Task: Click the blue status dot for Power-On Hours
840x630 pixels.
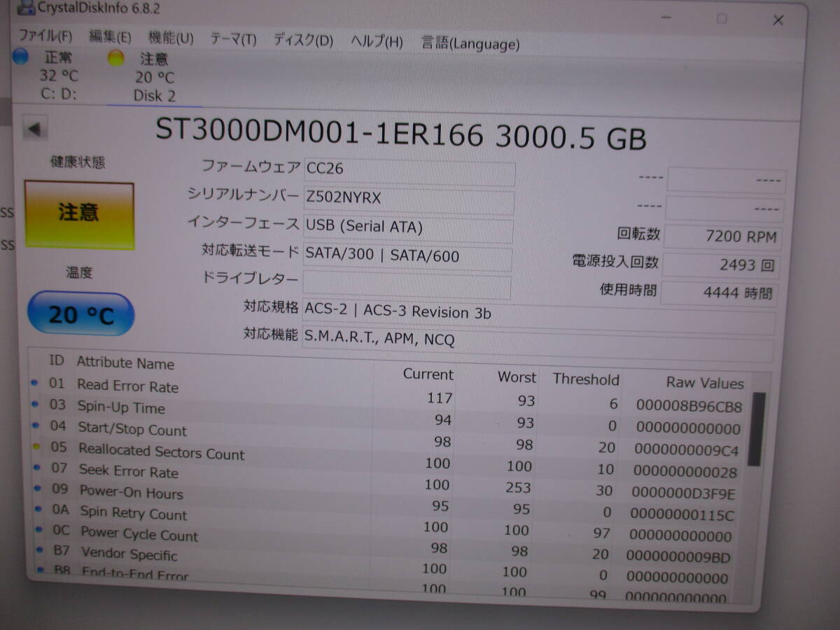Action: [x=36, y=488]
